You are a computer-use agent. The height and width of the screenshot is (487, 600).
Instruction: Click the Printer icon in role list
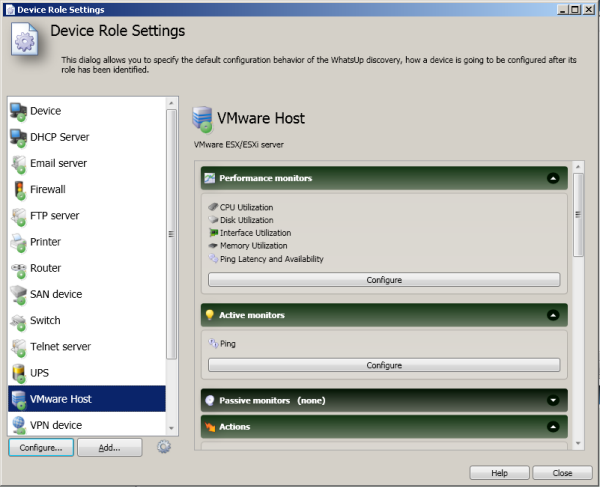tap(19, 242)
